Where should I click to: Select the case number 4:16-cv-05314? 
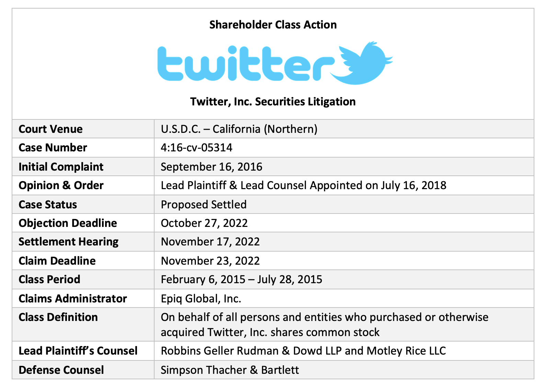click(196, 148)
